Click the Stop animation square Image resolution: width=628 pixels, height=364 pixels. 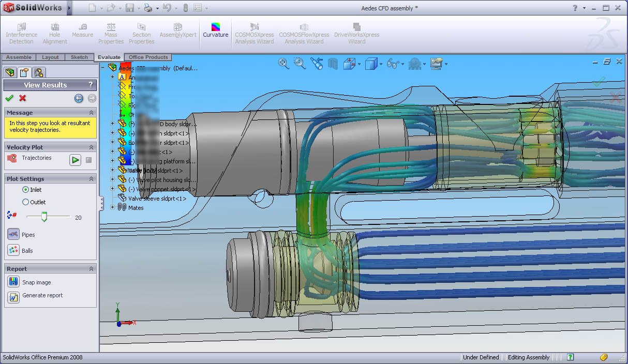(88, 160)
